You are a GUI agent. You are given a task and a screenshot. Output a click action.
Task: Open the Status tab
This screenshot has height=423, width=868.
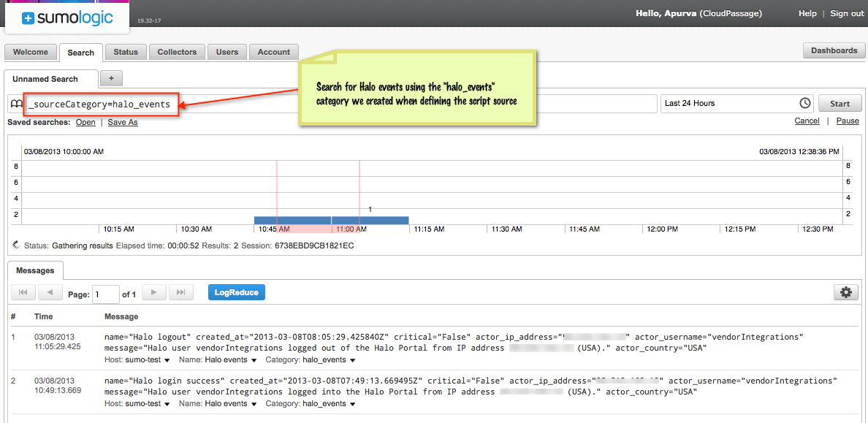pos(126,52)
